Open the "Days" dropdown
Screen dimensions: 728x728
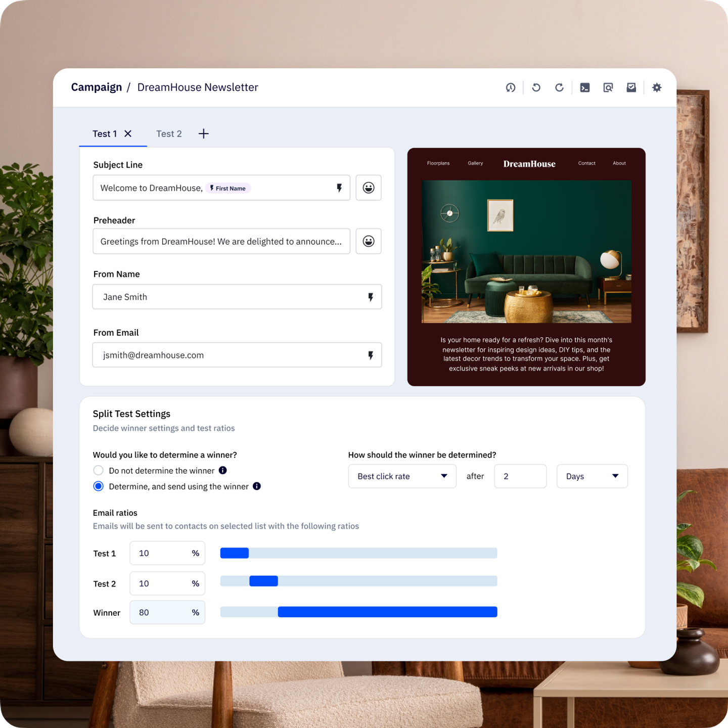(x=591, y=476)
